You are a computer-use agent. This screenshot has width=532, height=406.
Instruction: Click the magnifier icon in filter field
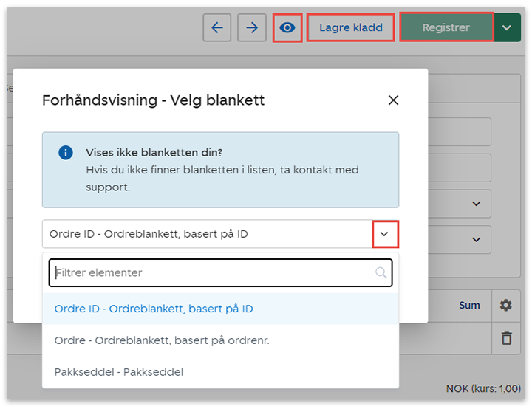(x=381, y=272)
